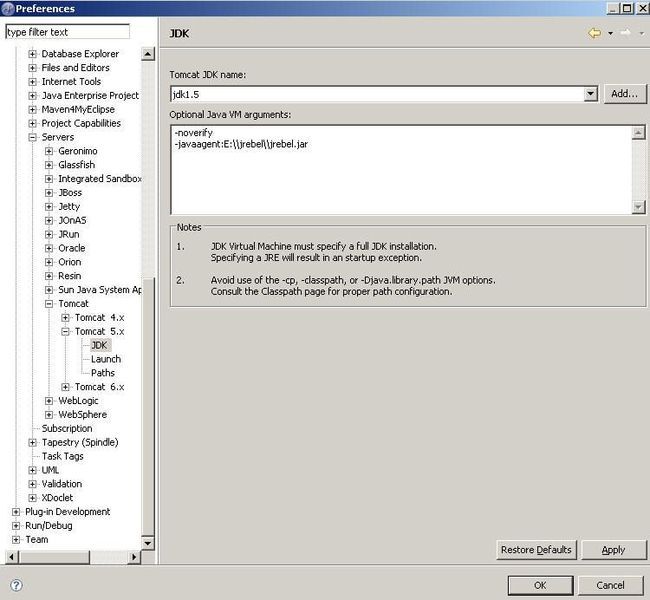
Task: Expand the Glassfish server node
Action: click(x=49, y=165)
